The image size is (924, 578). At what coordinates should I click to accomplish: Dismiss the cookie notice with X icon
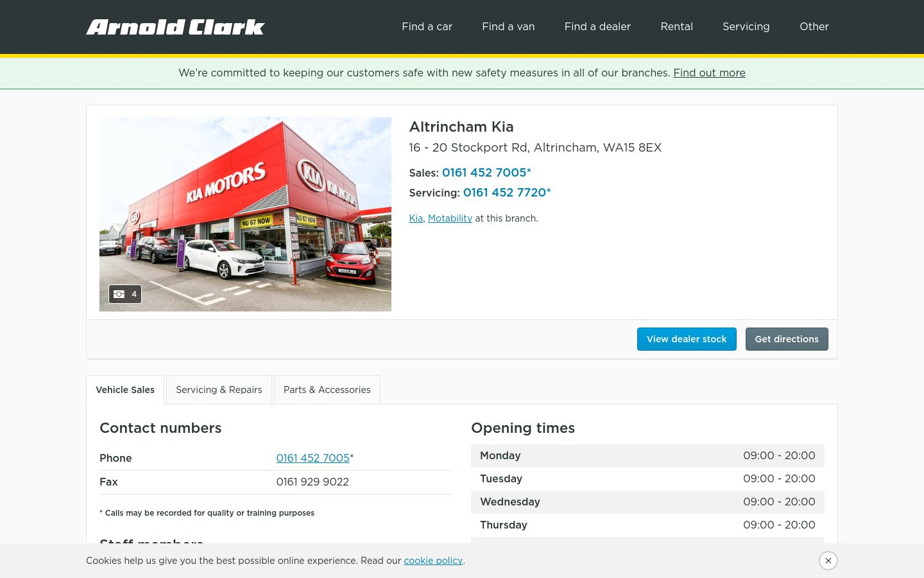[828, 561]
